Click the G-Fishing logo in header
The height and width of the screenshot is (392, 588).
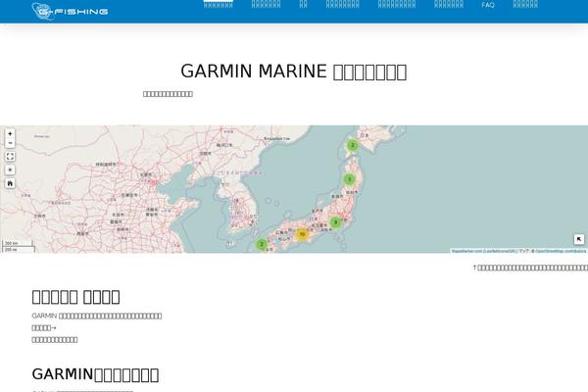[x=71, y=11]
